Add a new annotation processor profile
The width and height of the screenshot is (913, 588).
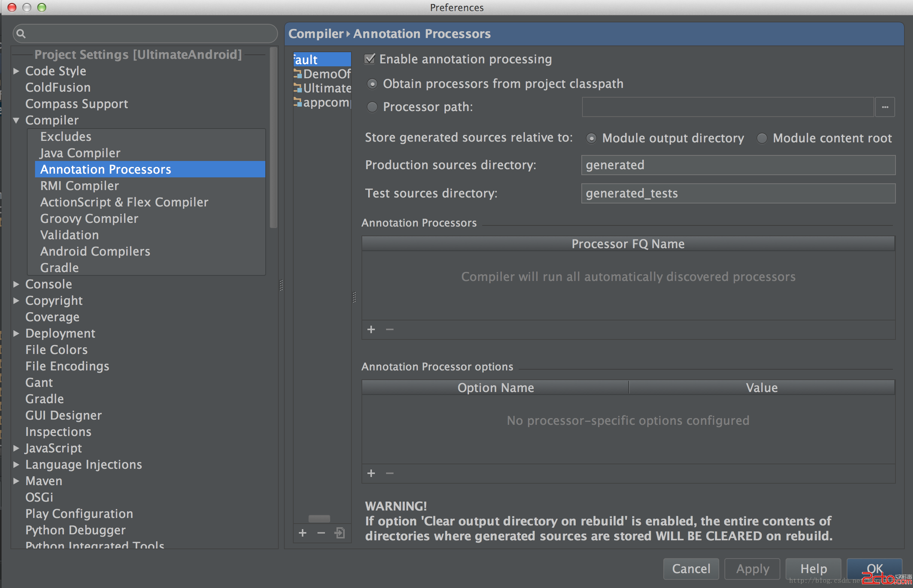303,532
